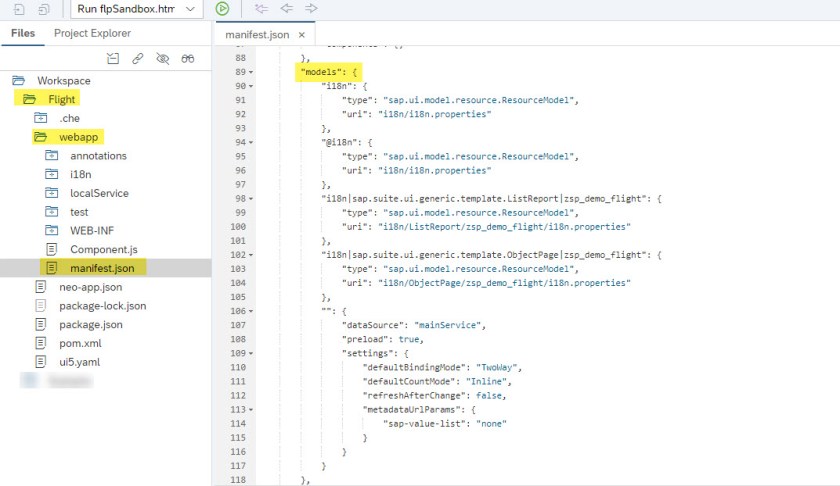Collapse the webapp folder

coord(79,137)
